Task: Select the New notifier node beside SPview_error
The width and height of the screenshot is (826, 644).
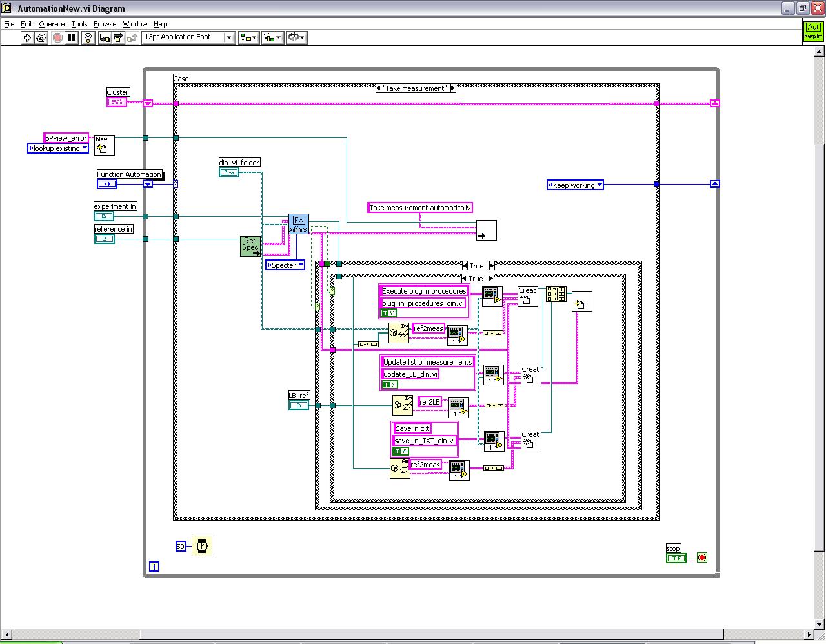Action: point(104,145)
